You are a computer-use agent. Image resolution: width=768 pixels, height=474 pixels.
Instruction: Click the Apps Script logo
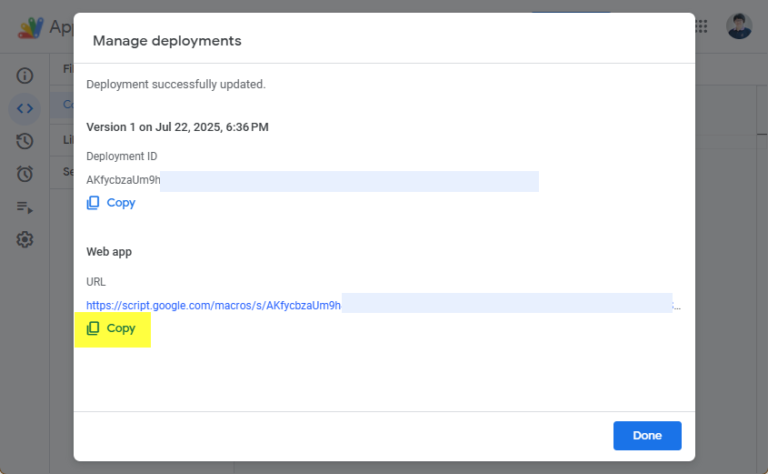coord(31,27)
